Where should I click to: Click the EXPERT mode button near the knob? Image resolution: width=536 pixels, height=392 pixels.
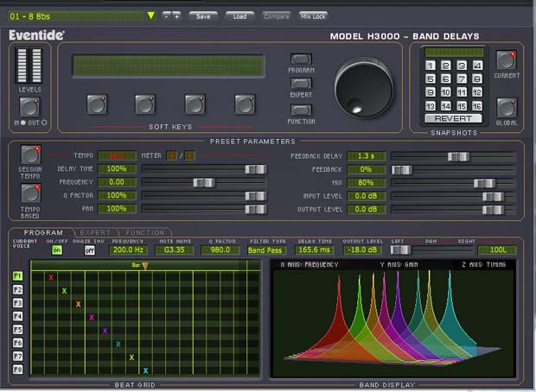[x=301, y=83]
